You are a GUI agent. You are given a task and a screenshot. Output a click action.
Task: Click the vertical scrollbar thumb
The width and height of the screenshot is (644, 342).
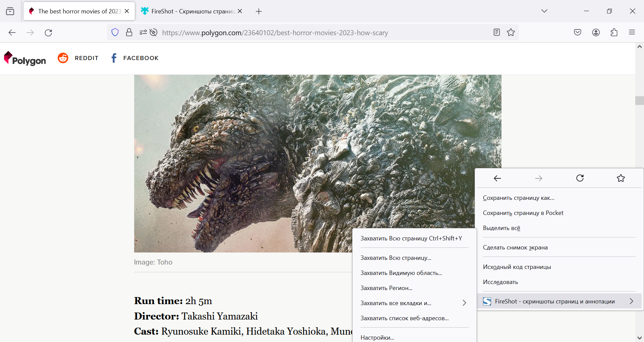640,101
